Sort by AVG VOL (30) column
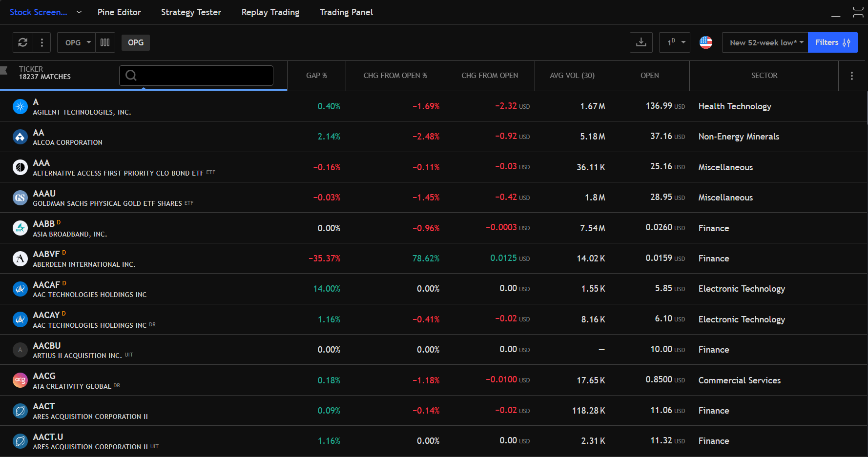 pos(572,76)
